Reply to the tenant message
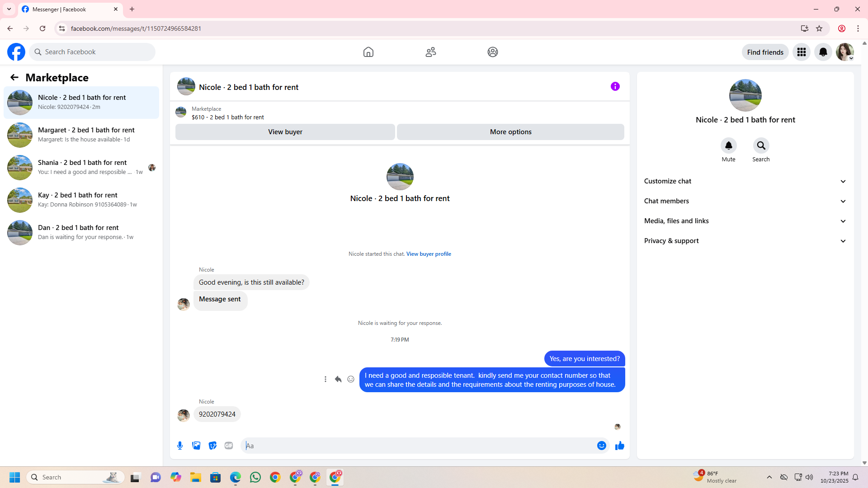 click(338, 379)
